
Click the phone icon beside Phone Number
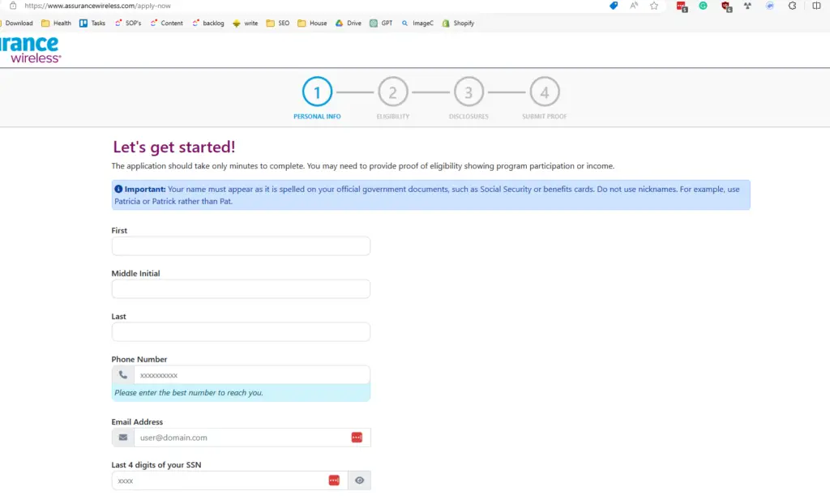pyautogui.click(x=123, y=375)
